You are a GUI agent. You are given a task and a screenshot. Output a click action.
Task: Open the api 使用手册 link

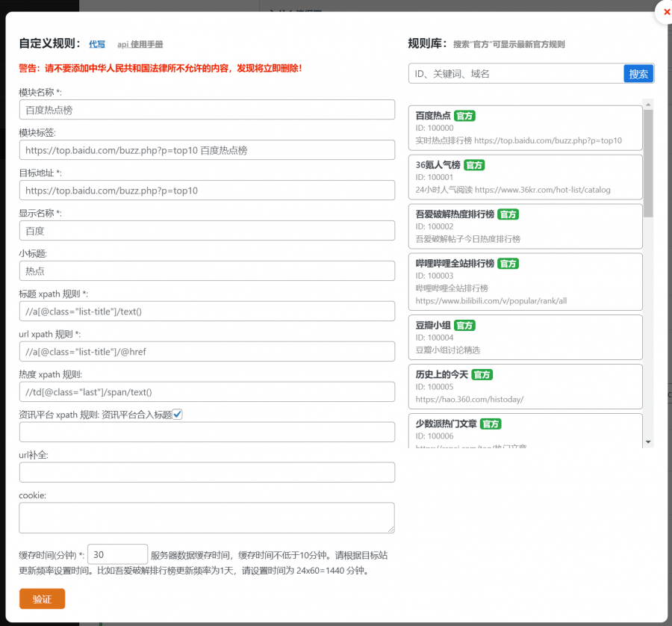[139, 45]
